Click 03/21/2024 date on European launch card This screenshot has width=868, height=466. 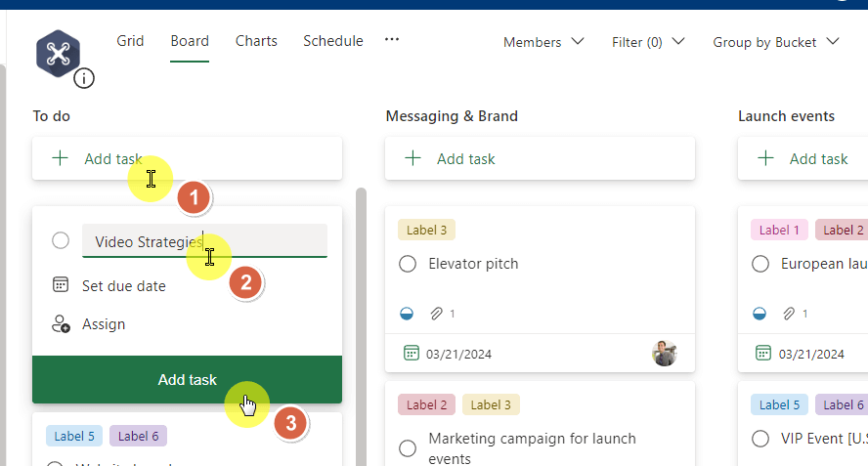click(811, 355)
